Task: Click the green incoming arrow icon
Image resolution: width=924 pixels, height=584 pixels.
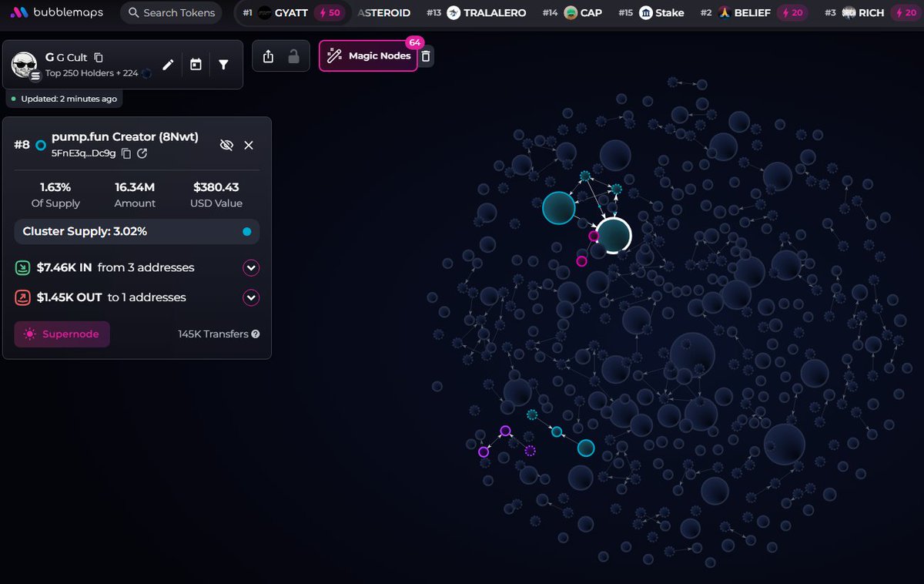Action: (22, 268)
